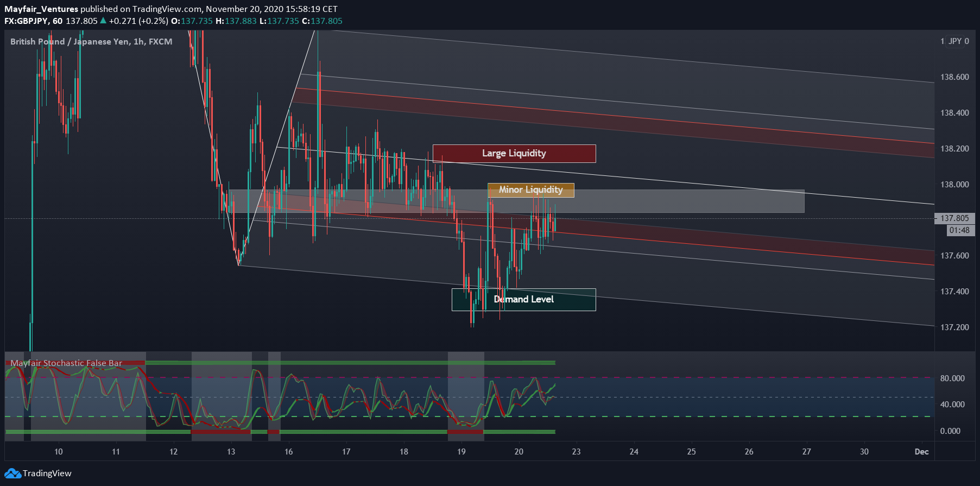
Task: Click date 19 on the time axis
Action: coord(461,452)
